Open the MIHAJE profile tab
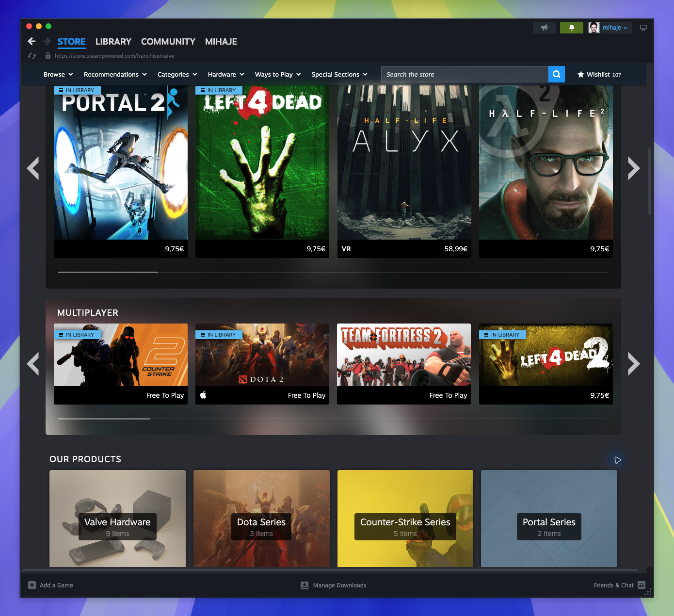Image resolution: width=674 pixels, height=616 pixels. click(x=221, y=42)
